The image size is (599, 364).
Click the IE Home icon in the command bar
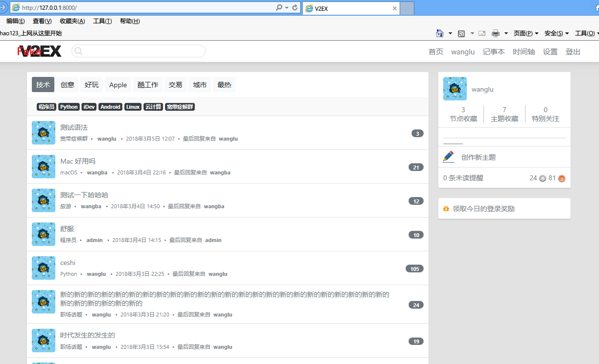pos(440,33)
